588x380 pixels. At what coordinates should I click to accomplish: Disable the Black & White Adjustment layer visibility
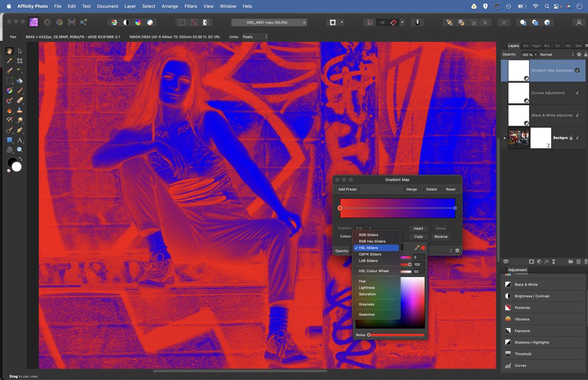click(x=577, y=115)
